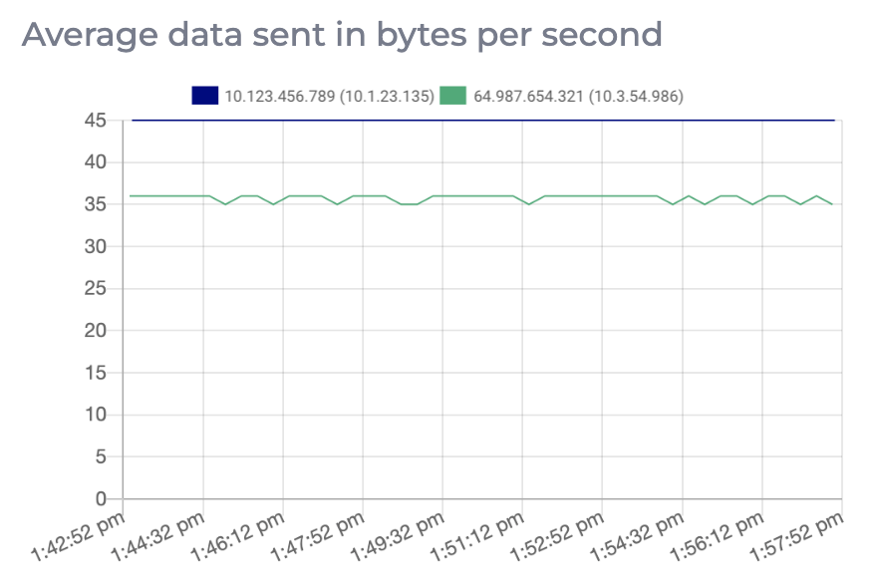This screenshot has height=588, width=873.
Task: Click the 1:46:12 pm time axis label
Action: [241, 536]
